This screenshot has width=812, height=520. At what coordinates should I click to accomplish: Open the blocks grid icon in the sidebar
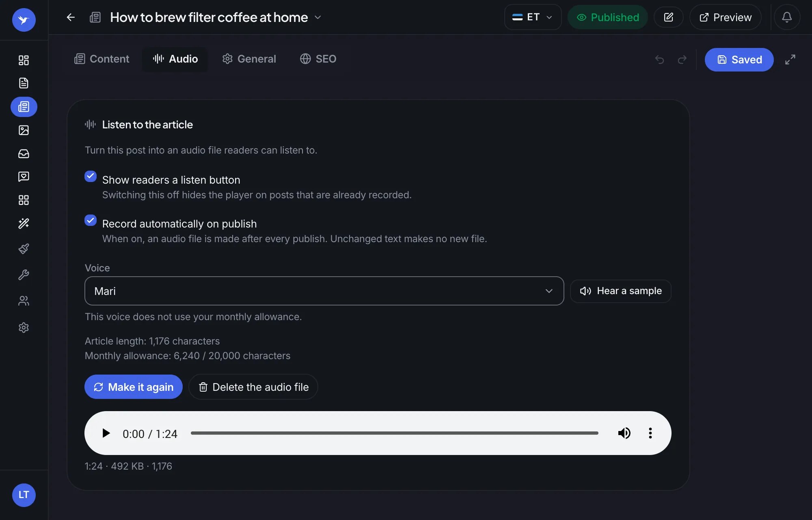coord(24,200)
